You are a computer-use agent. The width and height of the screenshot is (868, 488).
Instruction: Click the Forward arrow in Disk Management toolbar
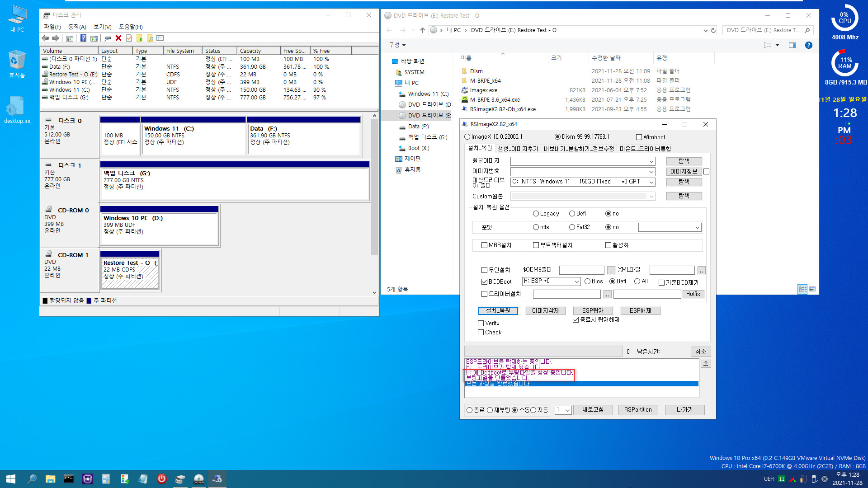[56, 38]
